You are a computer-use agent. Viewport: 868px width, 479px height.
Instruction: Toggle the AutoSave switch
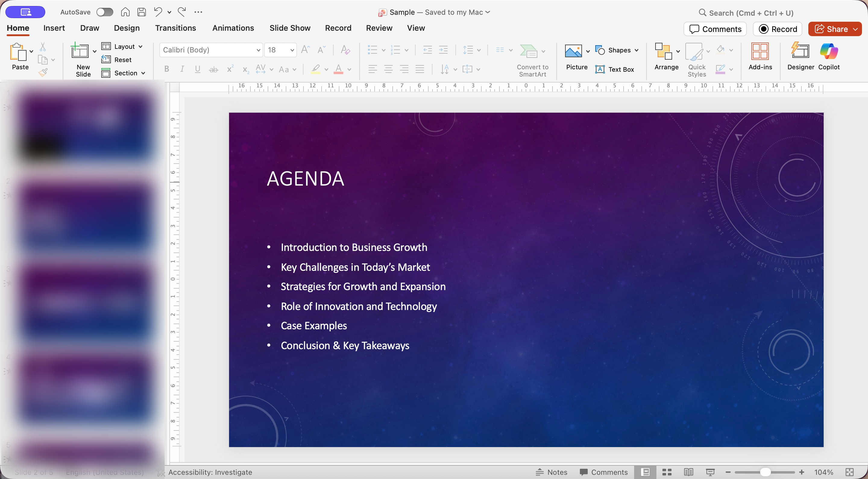click(105, 12)
